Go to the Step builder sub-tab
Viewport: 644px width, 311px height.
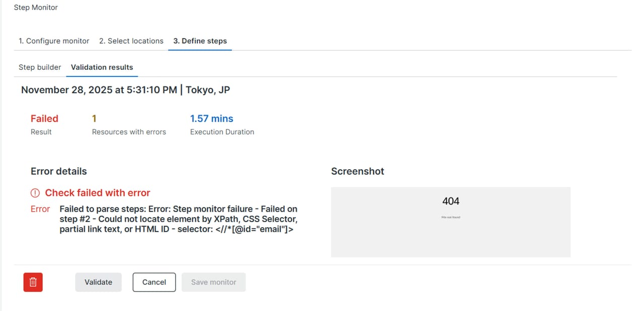[40, 67]
